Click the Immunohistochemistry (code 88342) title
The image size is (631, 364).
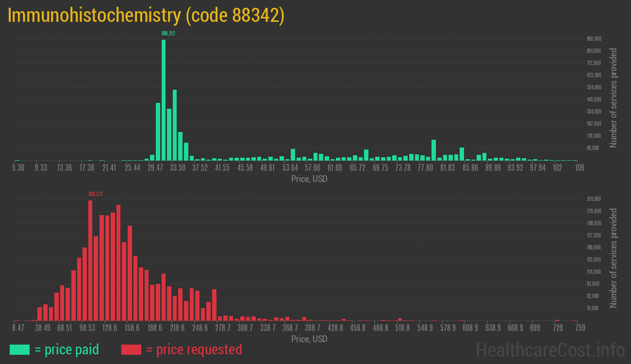point(146,16)
